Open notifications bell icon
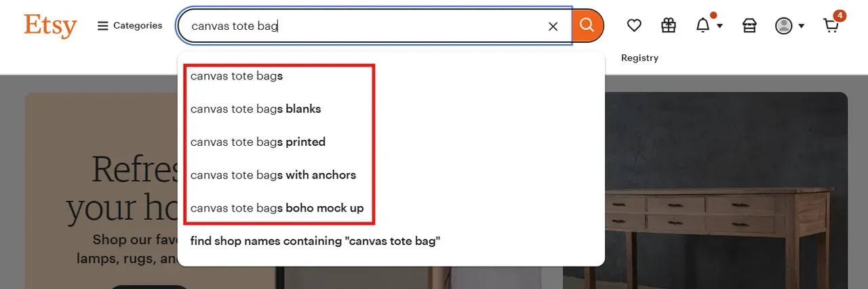The width and height of the screenshot is (868, 289). [703, 26]
